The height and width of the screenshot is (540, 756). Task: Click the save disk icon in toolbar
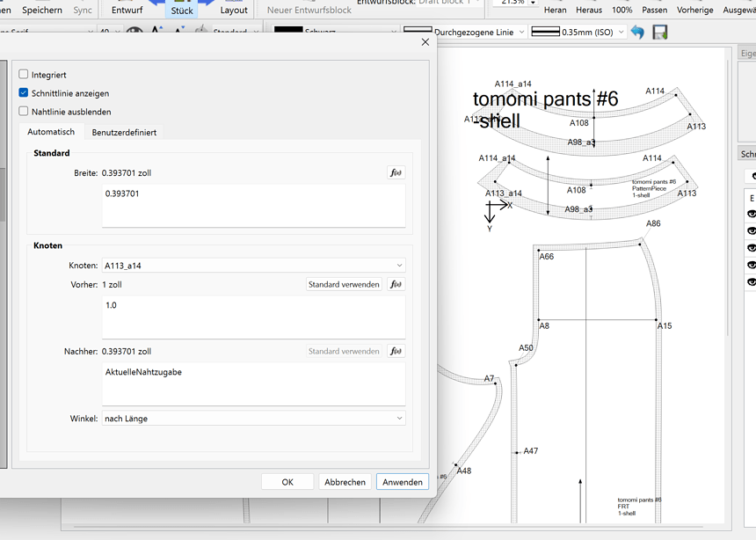click(x=659, y=33)
